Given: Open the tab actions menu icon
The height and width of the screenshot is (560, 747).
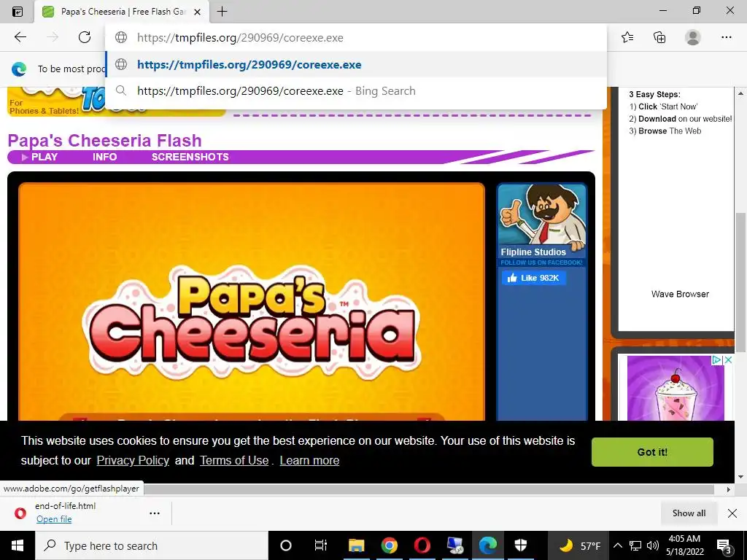Looking at the screenshot, I should 17,12.
